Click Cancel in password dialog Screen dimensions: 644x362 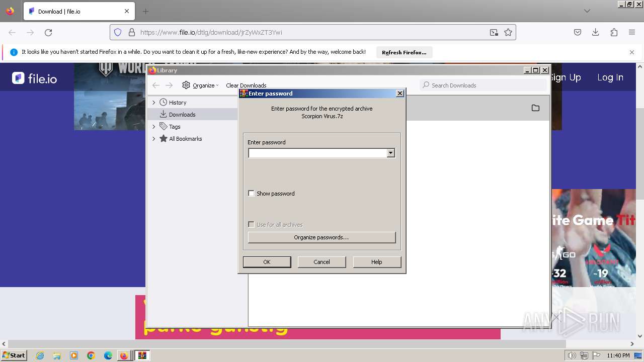click(x=321, y=262)
